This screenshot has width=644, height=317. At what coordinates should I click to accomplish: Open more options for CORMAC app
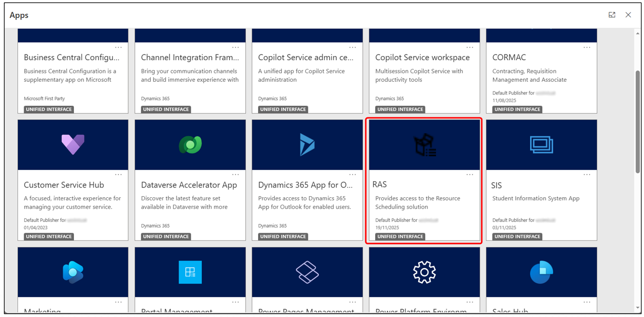click(587, 47)
